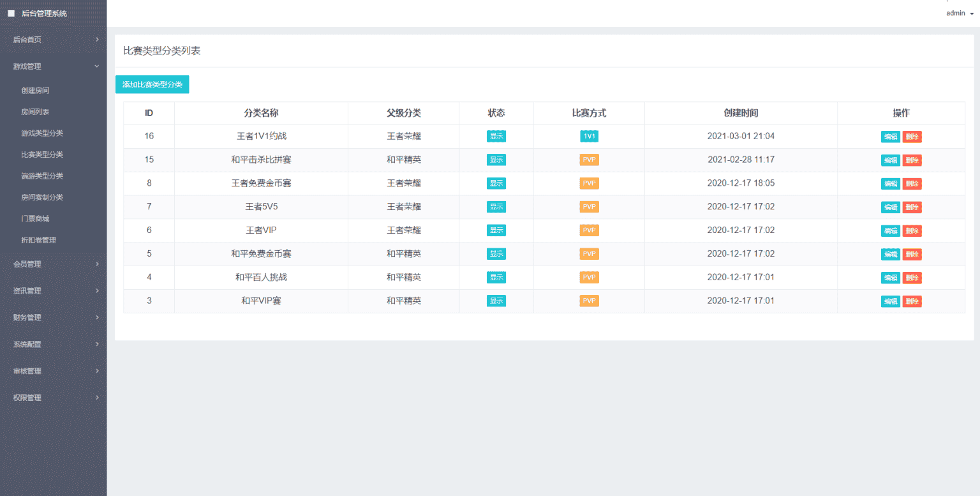Open 创建房间 from the sidebar
Screen dimensions: 980x496
35,91
